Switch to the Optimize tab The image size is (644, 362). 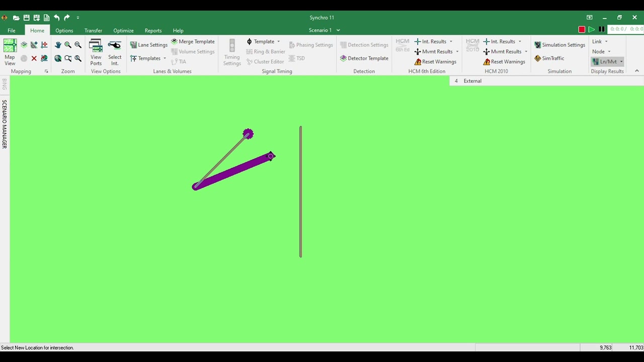[x=123, y=31]
